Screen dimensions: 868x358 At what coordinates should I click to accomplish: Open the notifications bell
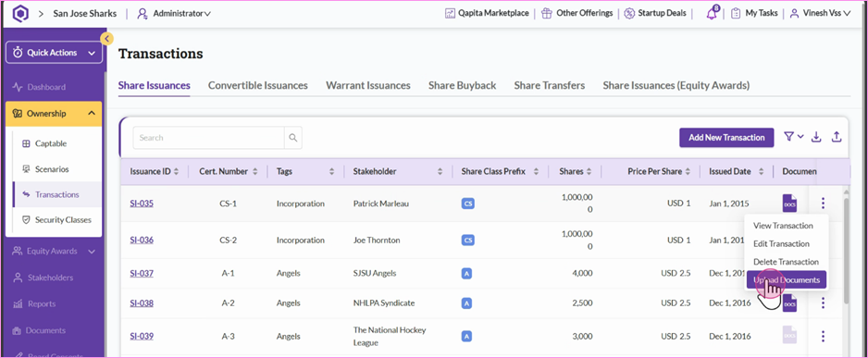pos(712,13)
